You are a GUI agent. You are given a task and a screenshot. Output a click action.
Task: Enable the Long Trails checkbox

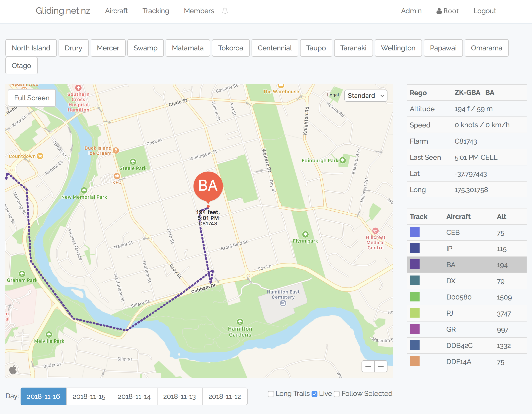coord(271,394)
